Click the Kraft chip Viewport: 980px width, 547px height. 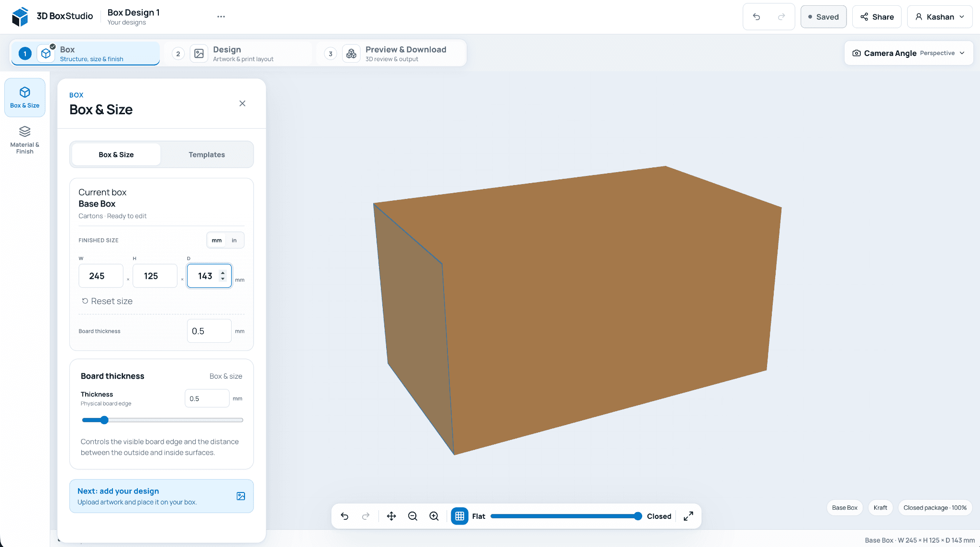click(x=880, y=508)
